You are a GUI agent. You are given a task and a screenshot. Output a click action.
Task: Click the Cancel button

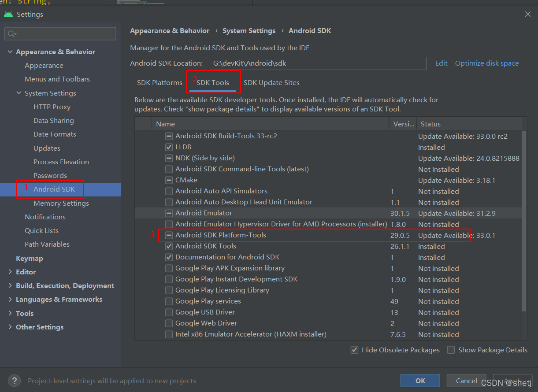[x=467, y=381]
